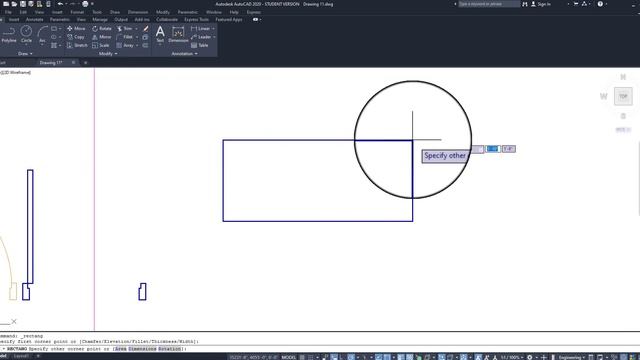Click the Undo arrow icon

coord(60,4)
